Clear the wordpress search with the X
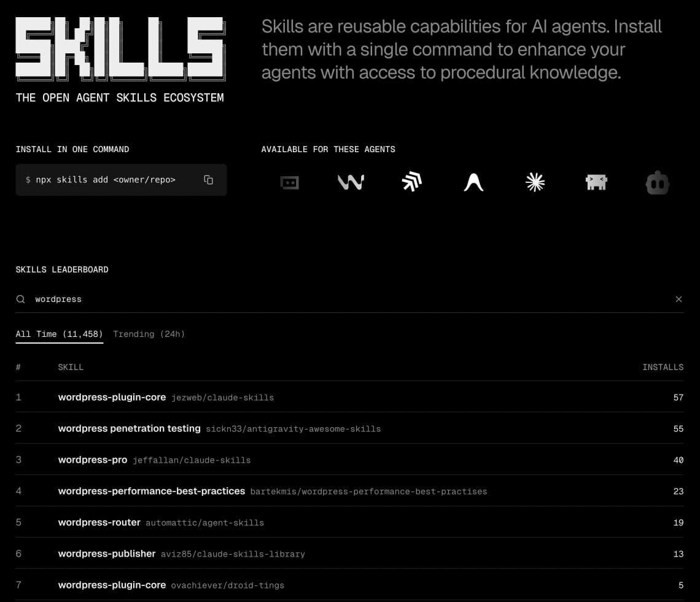Screen dimensions: 700x602 tap(679, 299)
